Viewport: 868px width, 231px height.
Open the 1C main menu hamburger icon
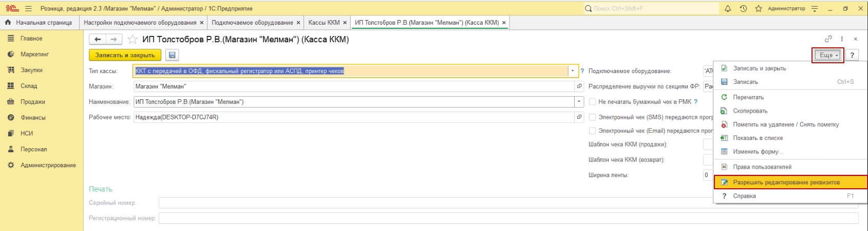pyautogui.click(x=28, y=8)
